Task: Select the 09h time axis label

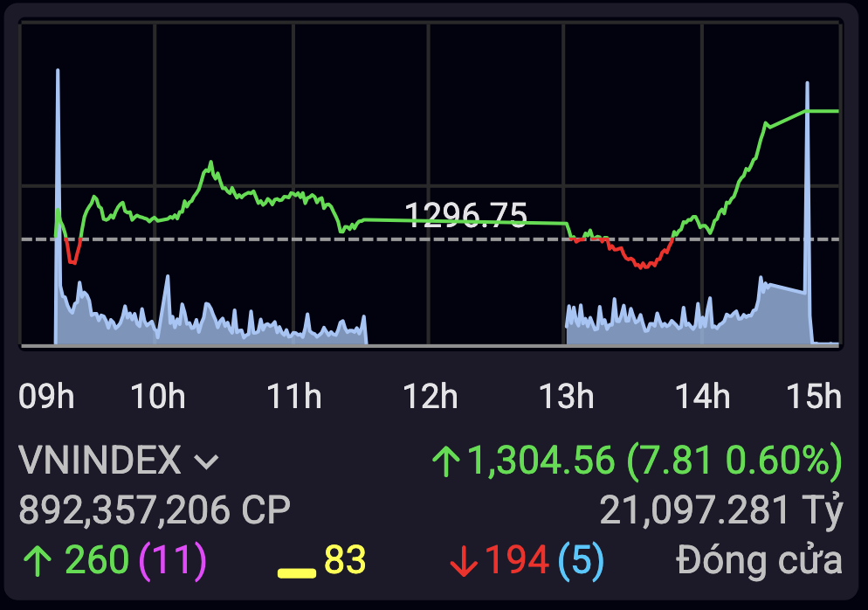Action: [46, 397]
